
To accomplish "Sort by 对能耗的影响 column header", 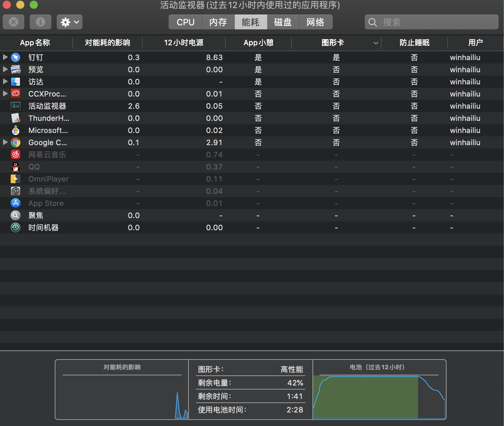I will click(107, 43).
